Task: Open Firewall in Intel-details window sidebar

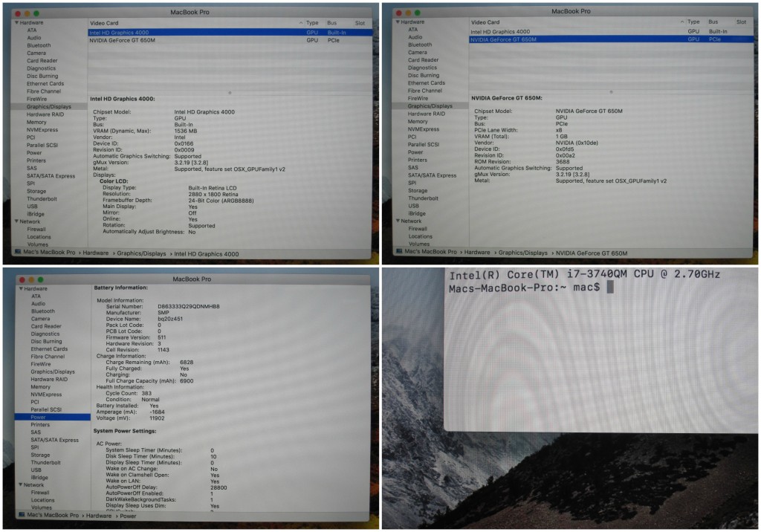Action: click(x=36, y=229)
